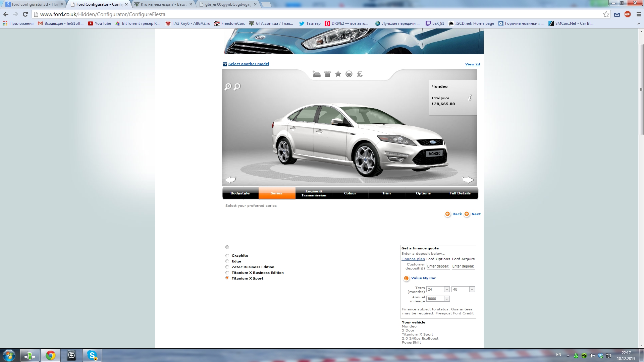Screen dimensions: 644x362
Task: Switch to the Bodystyle tab
Action: pos(240,193)
